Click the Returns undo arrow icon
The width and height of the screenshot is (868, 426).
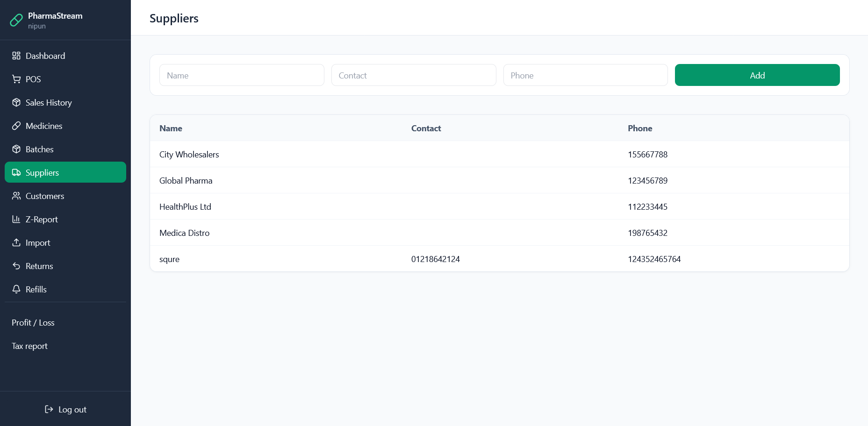coord(16,266)
